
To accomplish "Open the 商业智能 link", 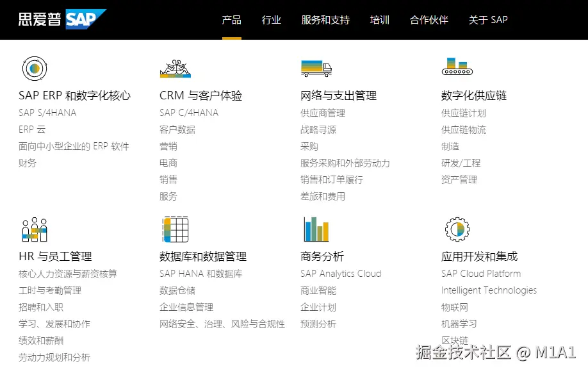I will tap(318, 290).
